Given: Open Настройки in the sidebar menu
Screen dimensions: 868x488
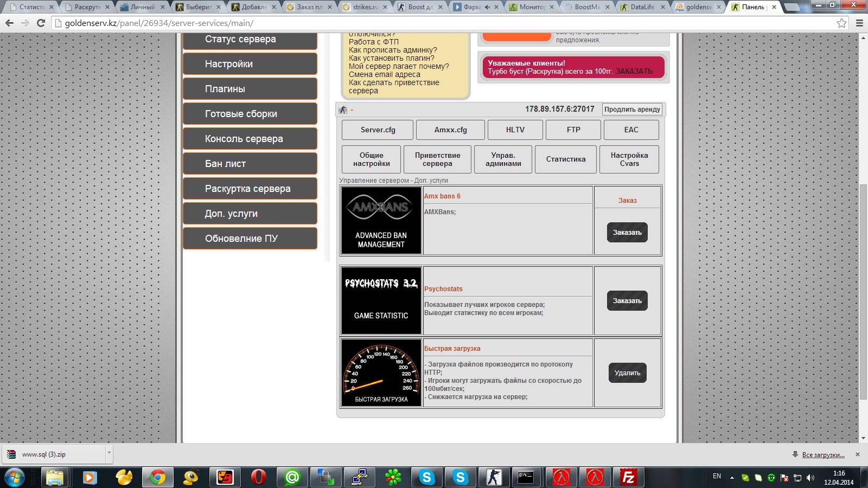Looking at the screenshot, I should pyautogui.click(x=250, y=64).
